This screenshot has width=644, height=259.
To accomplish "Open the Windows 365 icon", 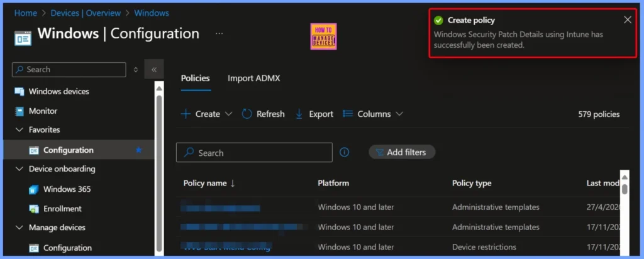I will [34, 189].
